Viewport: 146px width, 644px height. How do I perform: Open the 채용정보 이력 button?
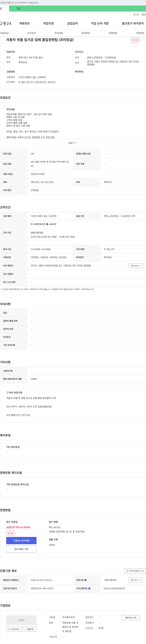pyautogui.click(x=130, y=618)
